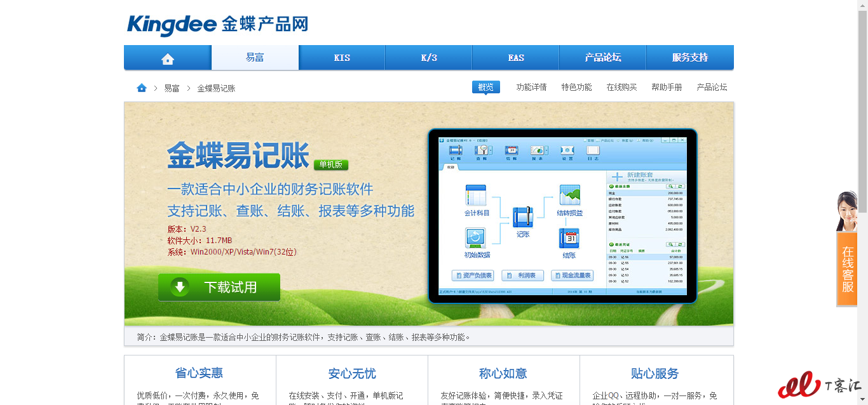Expand the dropdown arrow beside 查账 toolbar icon
Image resolution: width=868 pixels, height=405 pixels.
click(491, 150)
